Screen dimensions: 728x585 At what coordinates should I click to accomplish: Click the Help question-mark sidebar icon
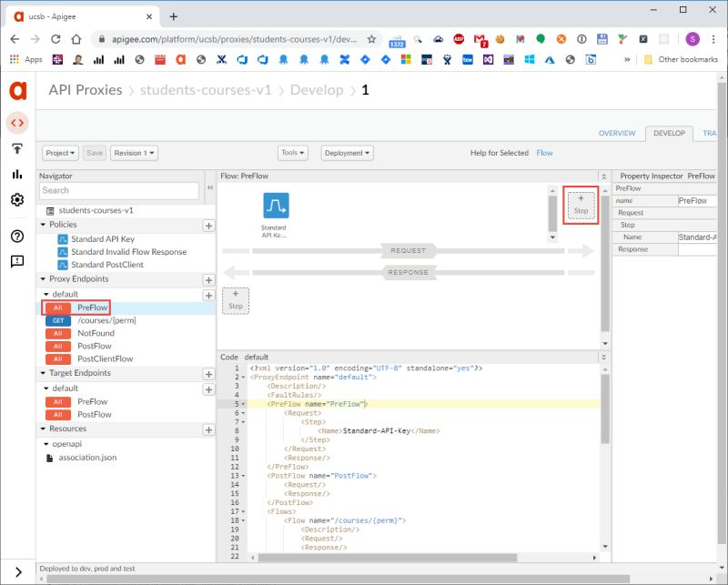(x=16, y=236)
